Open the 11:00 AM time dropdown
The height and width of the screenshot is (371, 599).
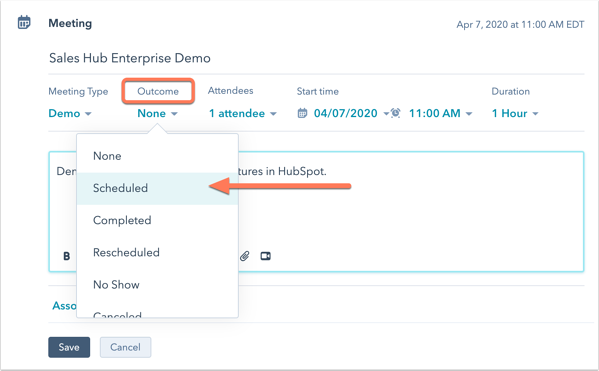pos(441,113)
